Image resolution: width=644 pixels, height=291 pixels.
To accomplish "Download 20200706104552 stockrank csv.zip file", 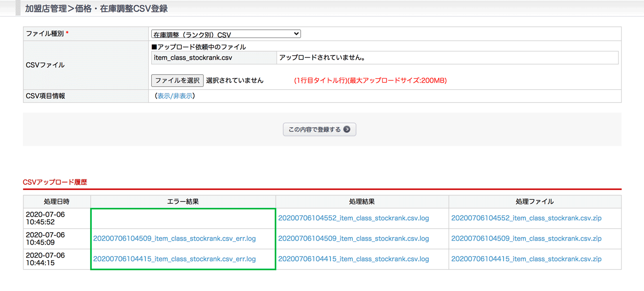I will (x=526, y=218).
